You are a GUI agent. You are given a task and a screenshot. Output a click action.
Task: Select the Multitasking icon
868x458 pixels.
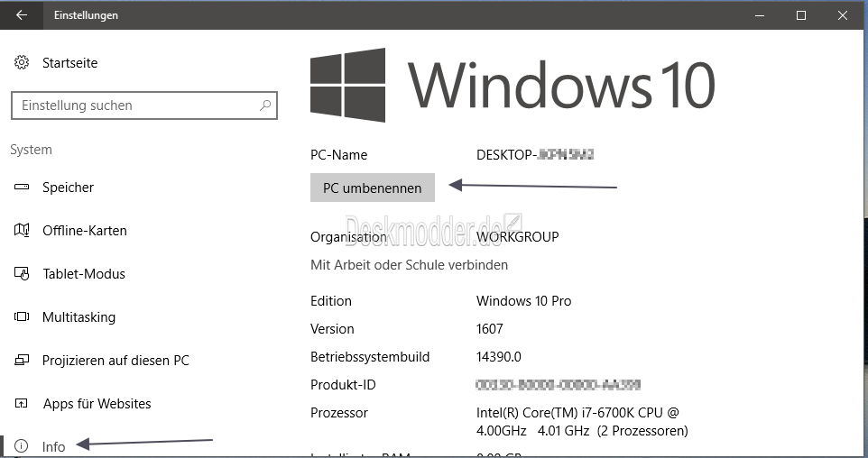(22, 316)
